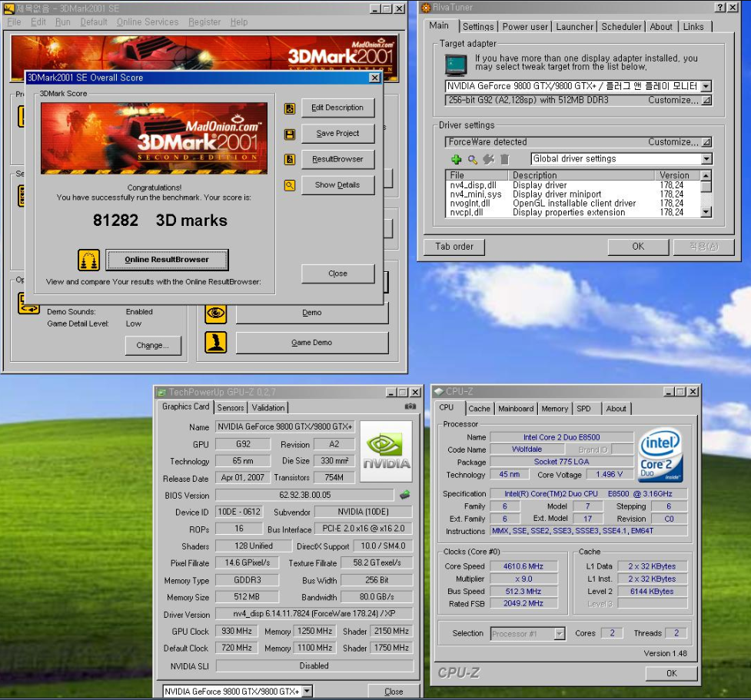Click the Edit Description button
Viewport: 751px width, 700px height.
coord(337,108)
